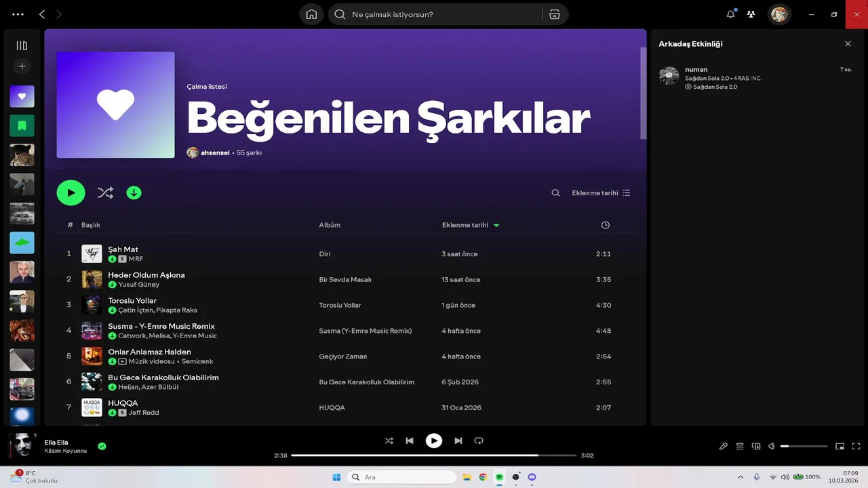Skip to the previous track
This screenshot has height=488, width=868.
(x=410, y=441)
